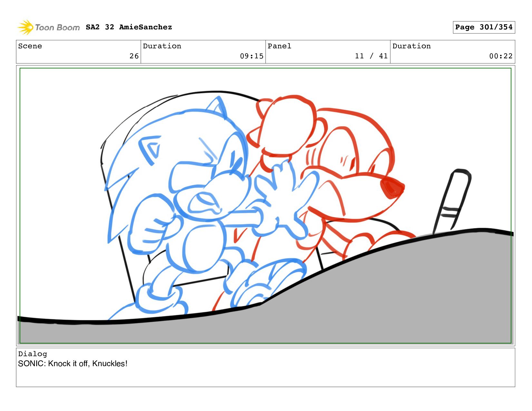Click the 'Dialog' label
Viewport: 532px width, 411px height.
point(33,354)
